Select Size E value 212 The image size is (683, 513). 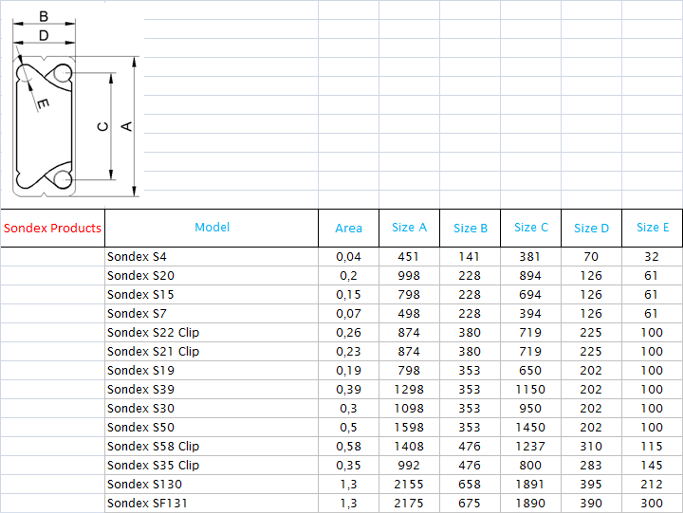tap(652, 484)
